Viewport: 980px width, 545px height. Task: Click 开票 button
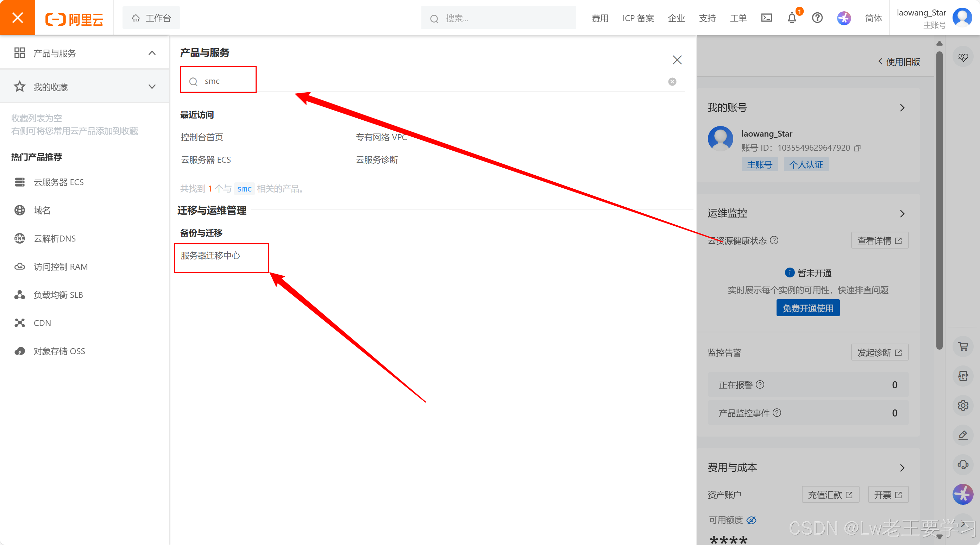click(x=888, y=494)
